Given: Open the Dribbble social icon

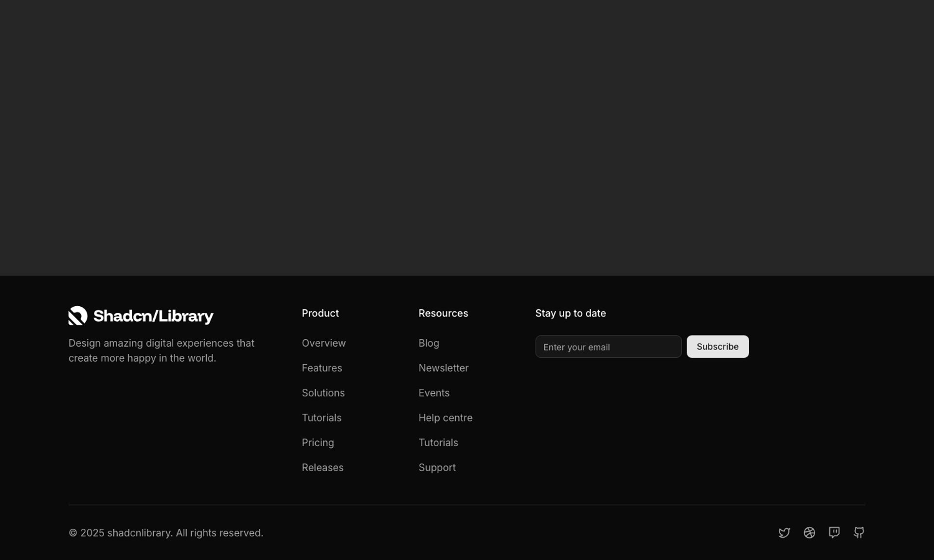Looking at the screenshot, I should [809, 533].
